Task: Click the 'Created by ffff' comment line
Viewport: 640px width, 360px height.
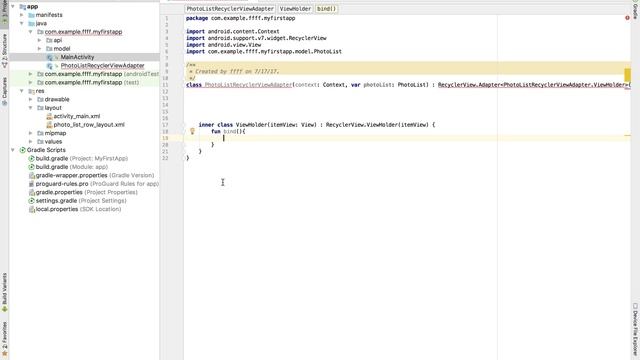Action: pyautogui.click(x=234, y=71)
